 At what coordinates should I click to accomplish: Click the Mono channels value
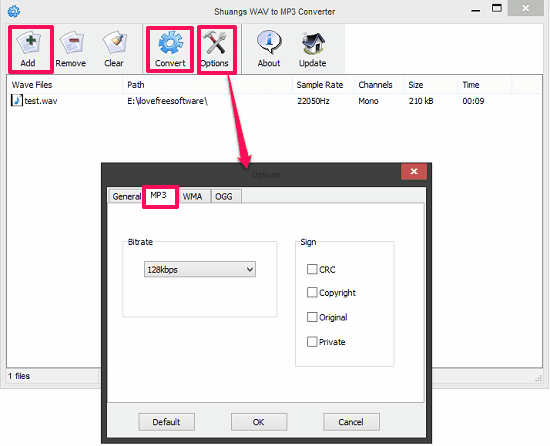[368, 101]
